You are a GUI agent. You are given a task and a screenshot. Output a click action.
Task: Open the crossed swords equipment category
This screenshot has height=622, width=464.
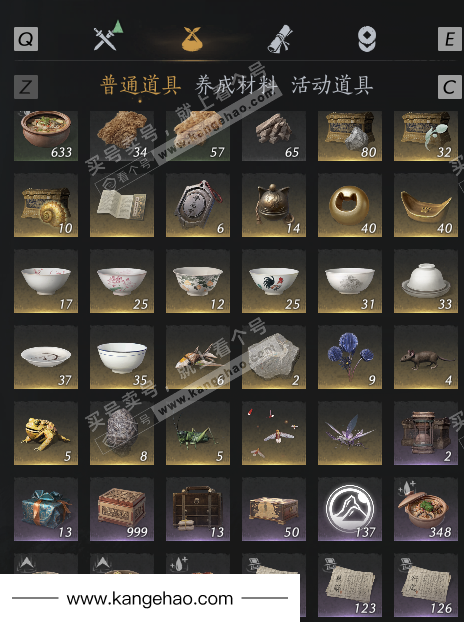point(107,36)
